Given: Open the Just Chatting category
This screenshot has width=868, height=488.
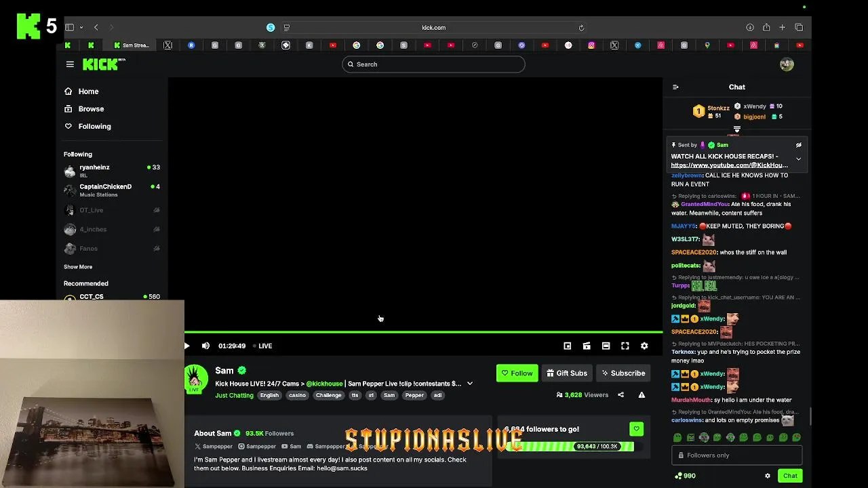Looking at the screenshot, I should 234,395.
